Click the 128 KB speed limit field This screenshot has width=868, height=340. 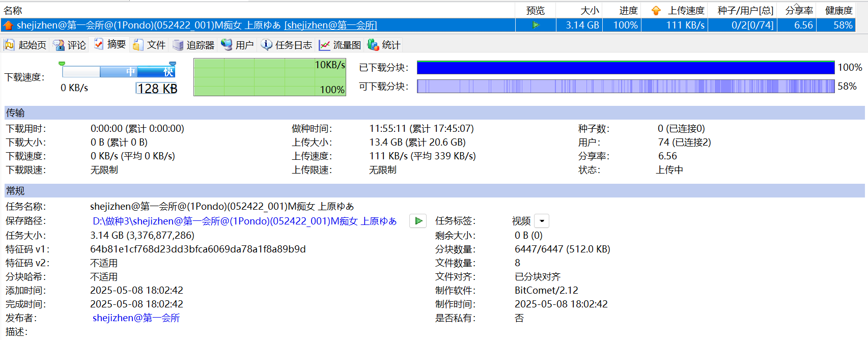[x=156, y=89]
